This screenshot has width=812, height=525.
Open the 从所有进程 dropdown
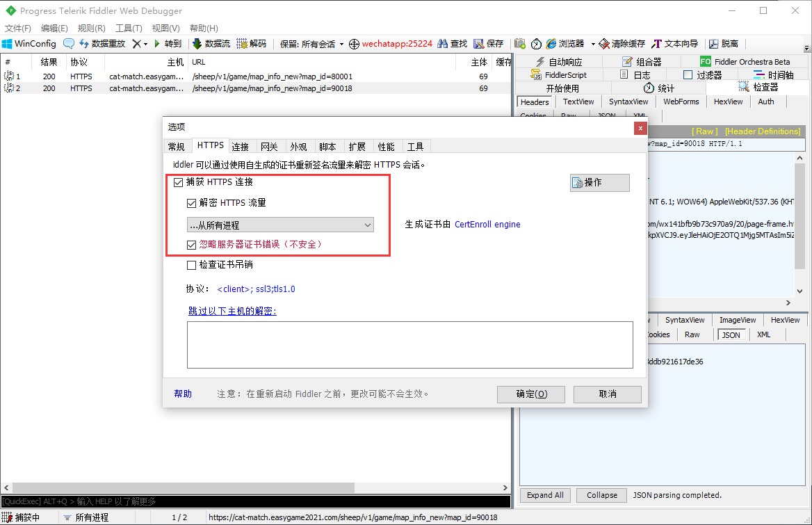pos(280,225)
